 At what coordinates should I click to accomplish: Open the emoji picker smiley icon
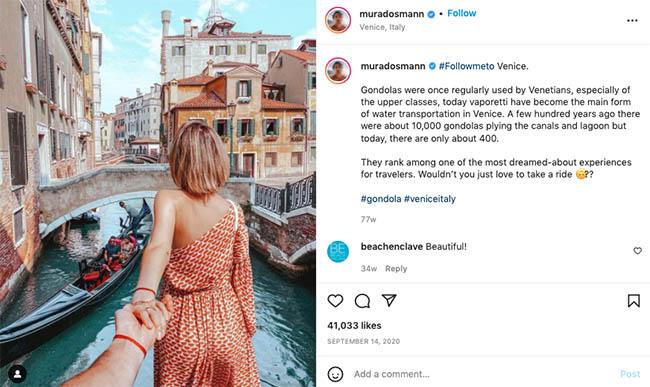tap(335, 374)
